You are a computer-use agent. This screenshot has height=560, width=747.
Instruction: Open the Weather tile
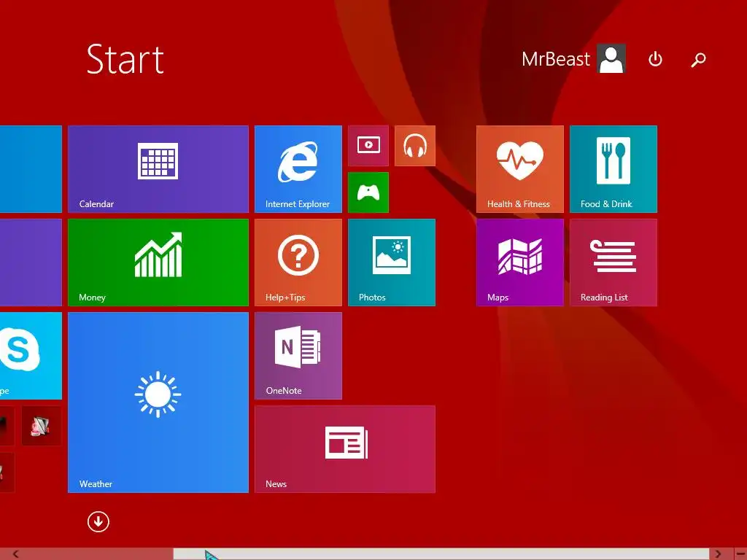pos(158,402)
